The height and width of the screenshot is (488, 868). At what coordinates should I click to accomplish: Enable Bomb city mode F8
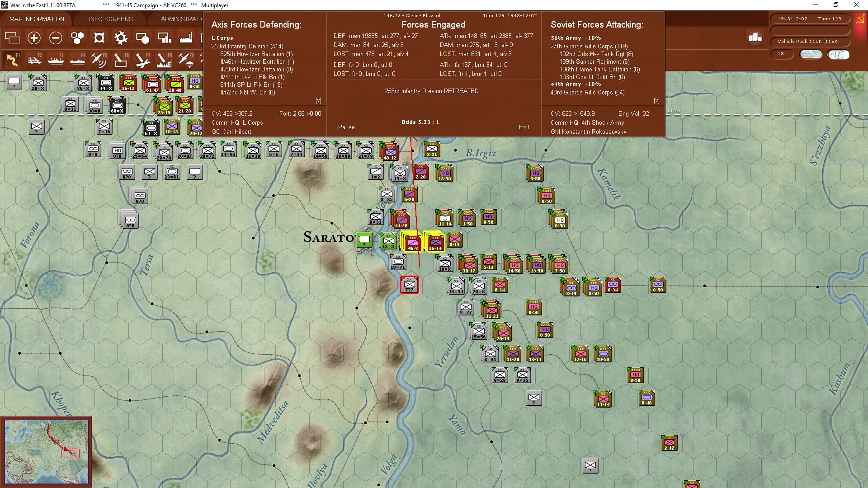[164, 60]
